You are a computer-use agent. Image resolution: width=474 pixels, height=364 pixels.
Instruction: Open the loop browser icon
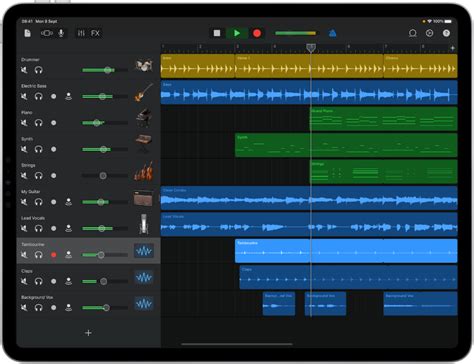coord(413,33)
